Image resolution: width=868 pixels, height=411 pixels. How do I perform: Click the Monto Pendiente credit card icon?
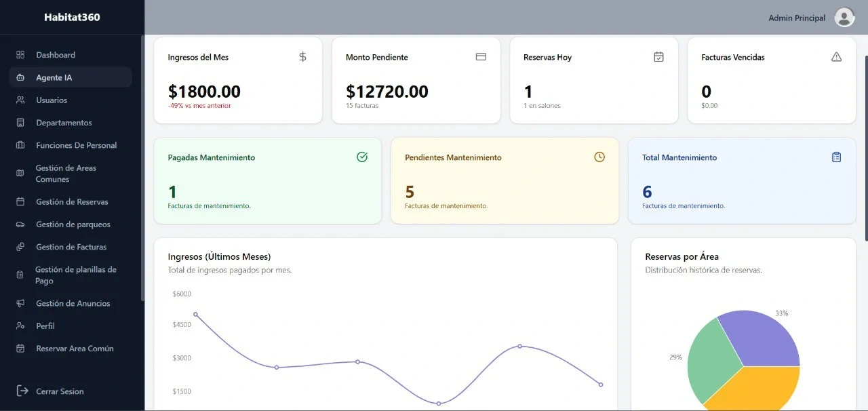481,57
